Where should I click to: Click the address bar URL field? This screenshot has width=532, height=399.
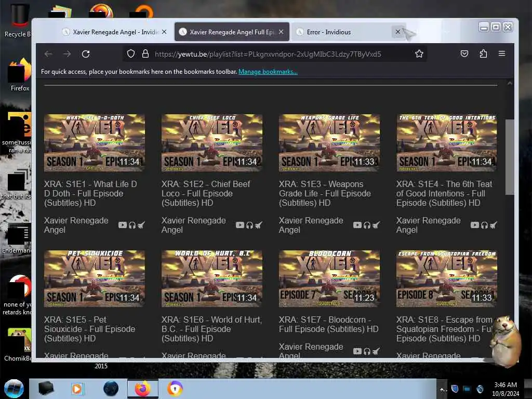click(275, 54)
